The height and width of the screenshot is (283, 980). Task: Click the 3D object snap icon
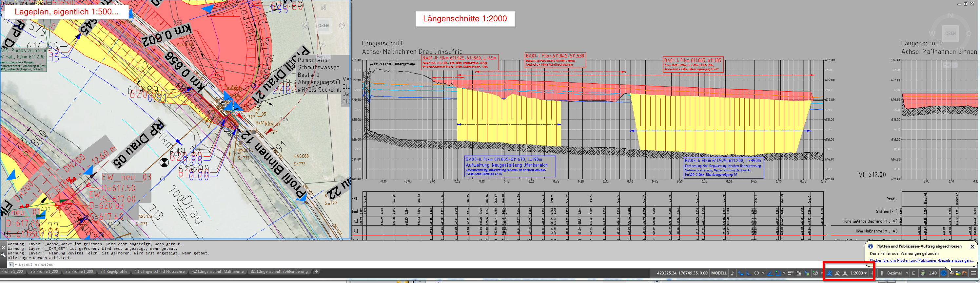[815, 273]
